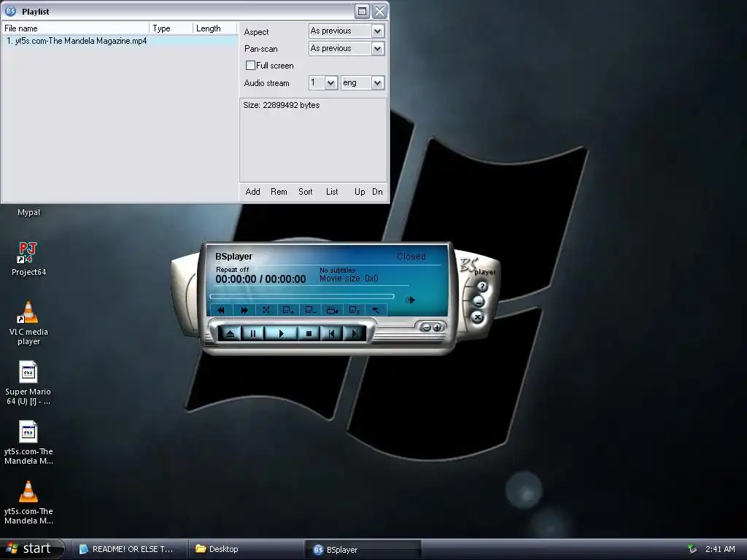Click List in the Playlist window
Viewport: 747px width, 560px height.
332,192
